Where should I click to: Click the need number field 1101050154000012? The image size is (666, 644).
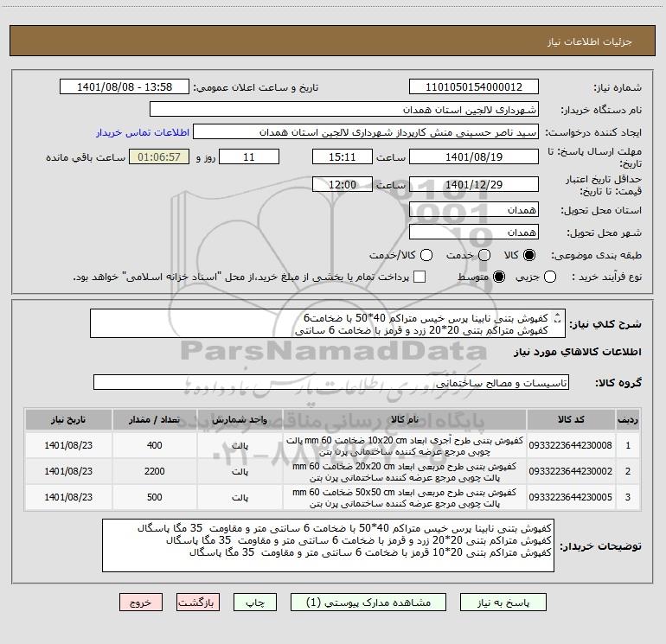click(x=474, y=87)
